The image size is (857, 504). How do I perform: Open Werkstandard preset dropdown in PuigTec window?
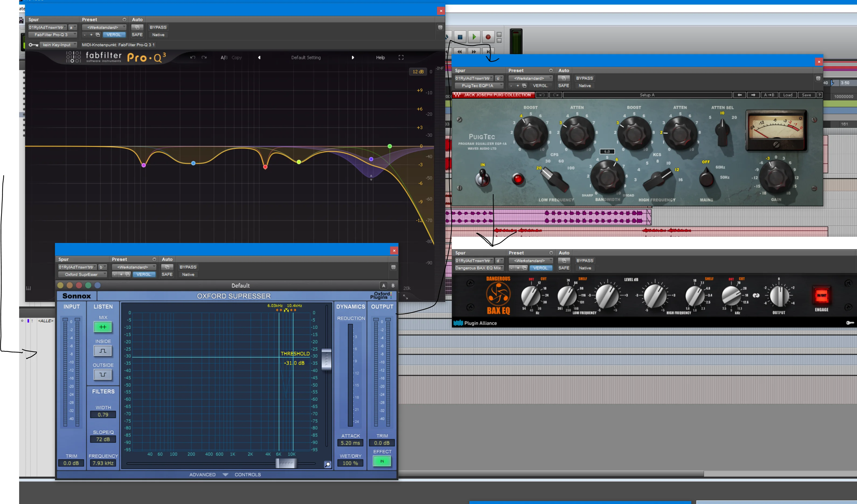[530, 78]
